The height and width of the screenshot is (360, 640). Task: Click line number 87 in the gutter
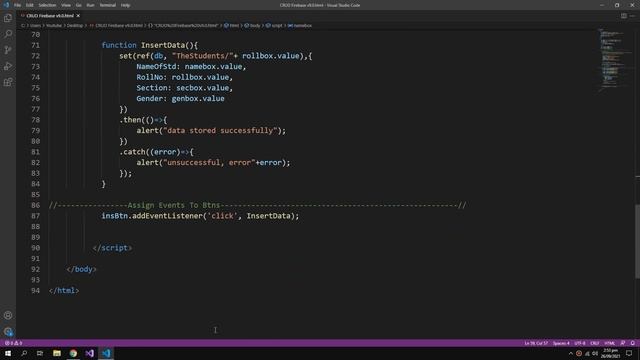(x=36, y=216)
